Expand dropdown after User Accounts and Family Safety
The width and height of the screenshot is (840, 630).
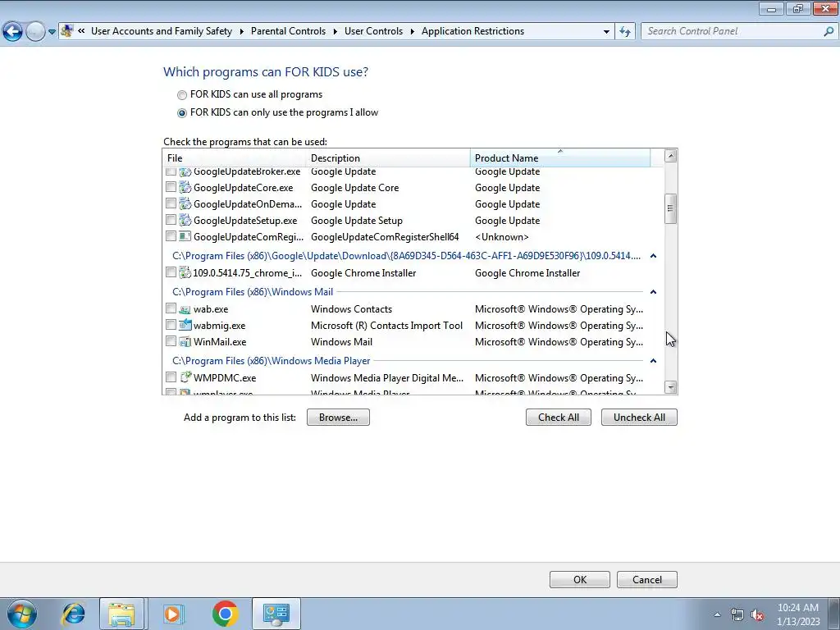point(242,31)
